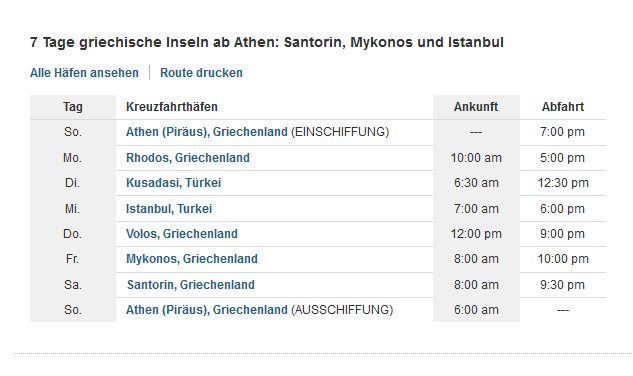Open the Alle Häfen ansehen link
The image size is (633, 376).
pyautogui.click(x=84, y=73)
